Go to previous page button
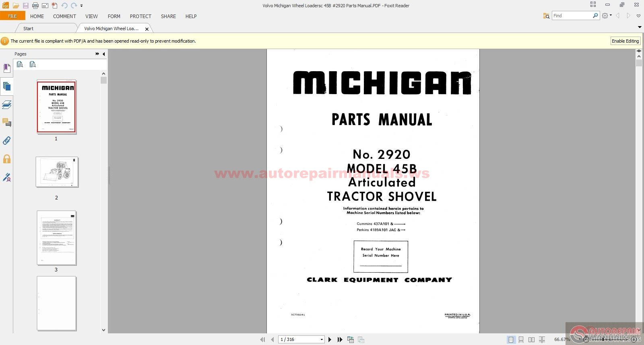644x345 pixels. pyautogui.click(x=272, y=339)
